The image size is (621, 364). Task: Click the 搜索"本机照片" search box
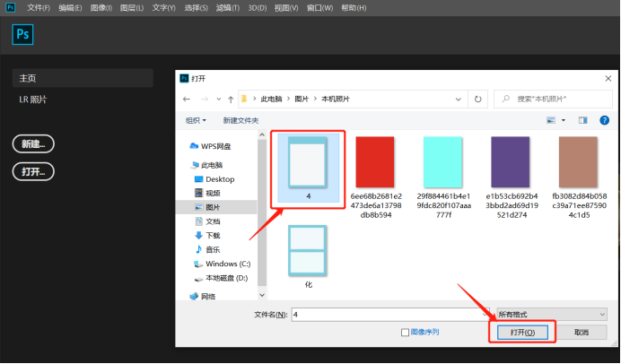(x=553, y=99)
